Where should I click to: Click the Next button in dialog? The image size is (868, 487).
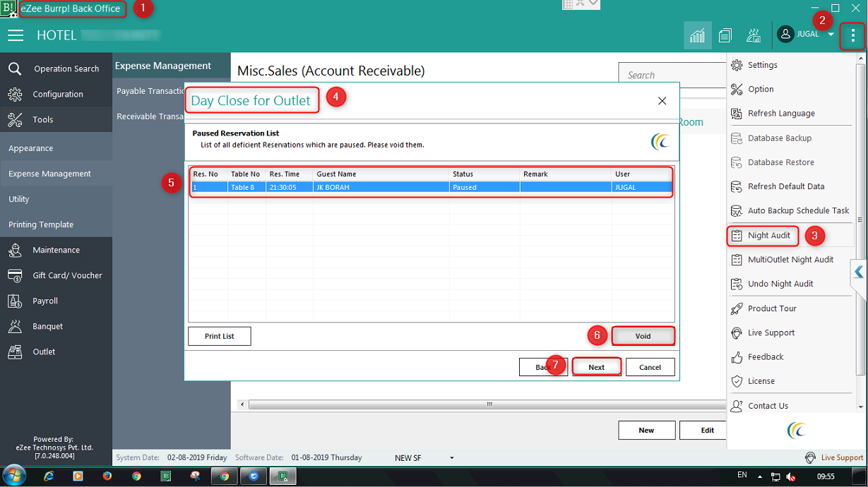pos(597,367)
